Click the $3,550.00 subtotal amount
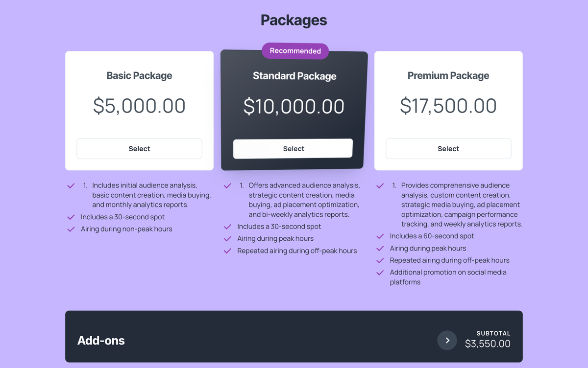Screen dimensions: 588x368 coord(488,344)
